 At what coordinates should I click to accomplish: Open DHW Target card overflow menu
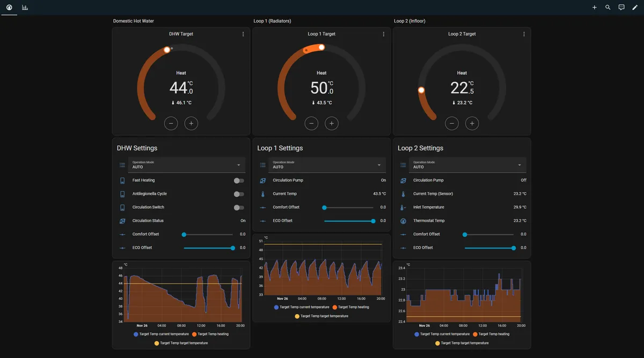[x=243, y=34]
